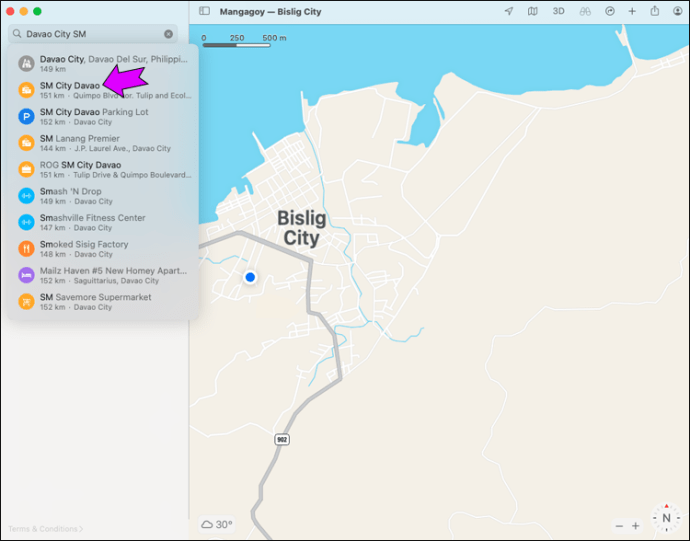The image size is (690, 541).
Task: Open the map mode chooser icon
Action: [532, 11]
